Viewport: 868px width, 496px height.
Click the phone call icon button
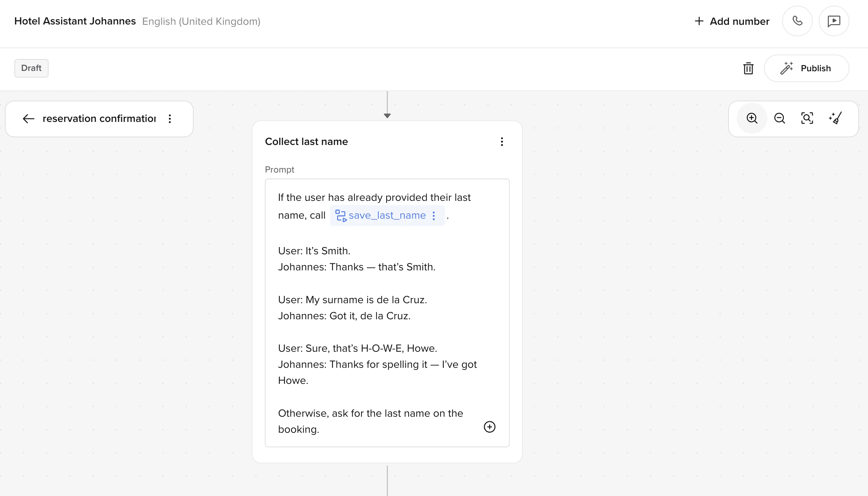click(797, 21)
